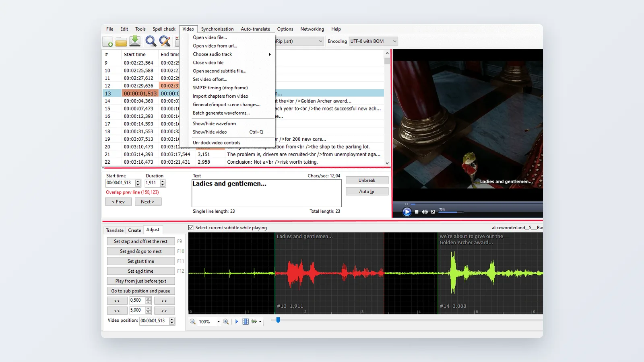Play video with the blue play button
The image size is (644, 362).
point(407,212)
